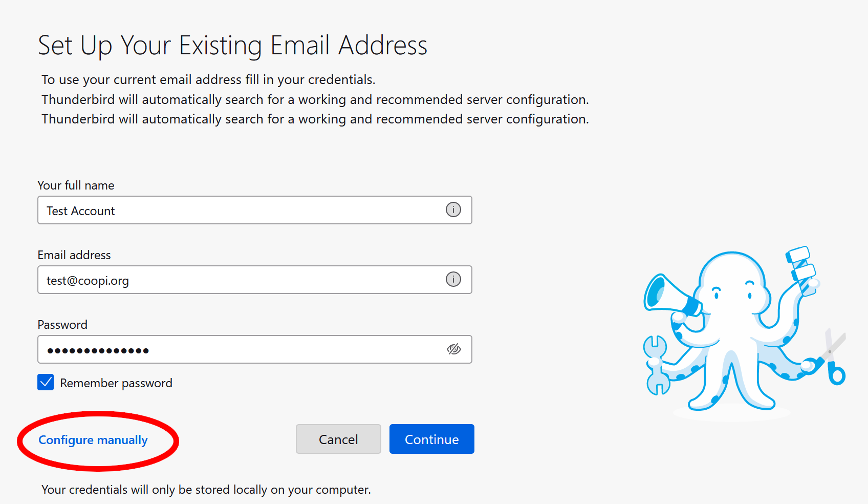Click the info icon in email address field
Image resolution: width=868 pixels, height=504 pixels.
tap(453, 280)
